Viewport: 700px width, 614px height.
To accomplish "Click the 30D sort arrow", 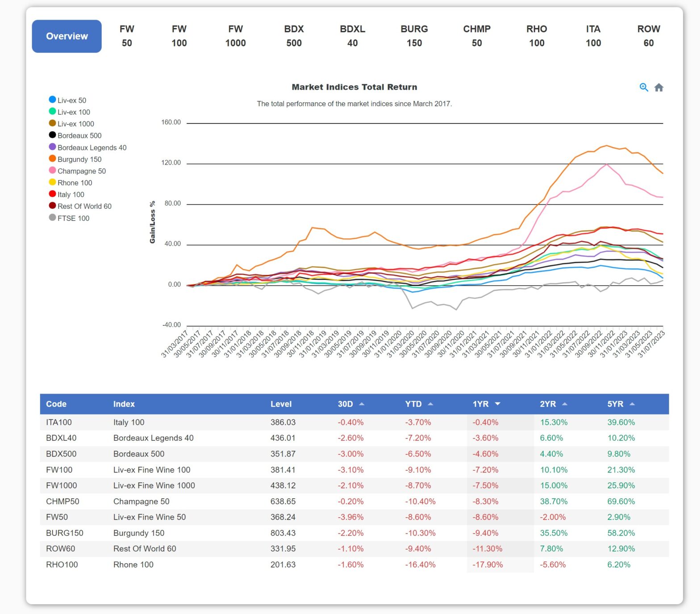I will [362, 404].
